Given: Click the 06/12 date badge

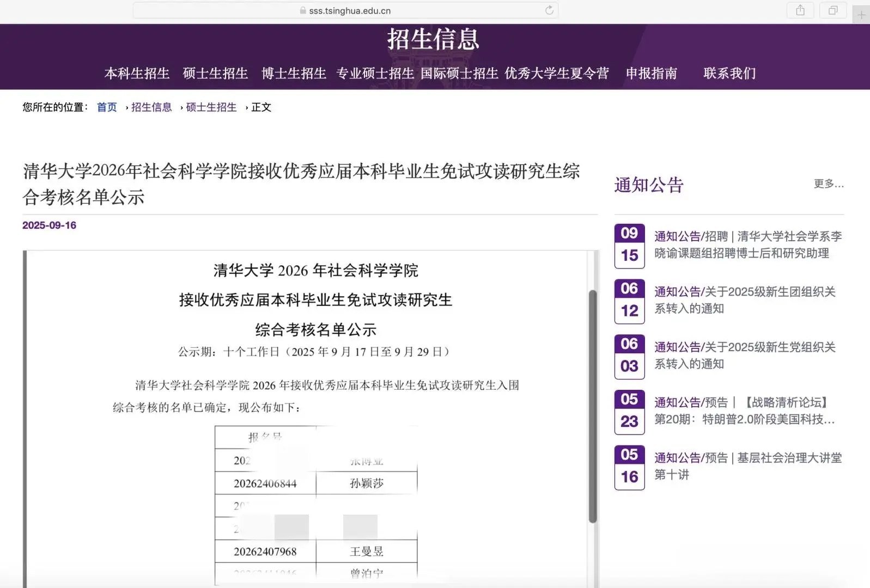Looking at the screenshot, I should point(629,301).
